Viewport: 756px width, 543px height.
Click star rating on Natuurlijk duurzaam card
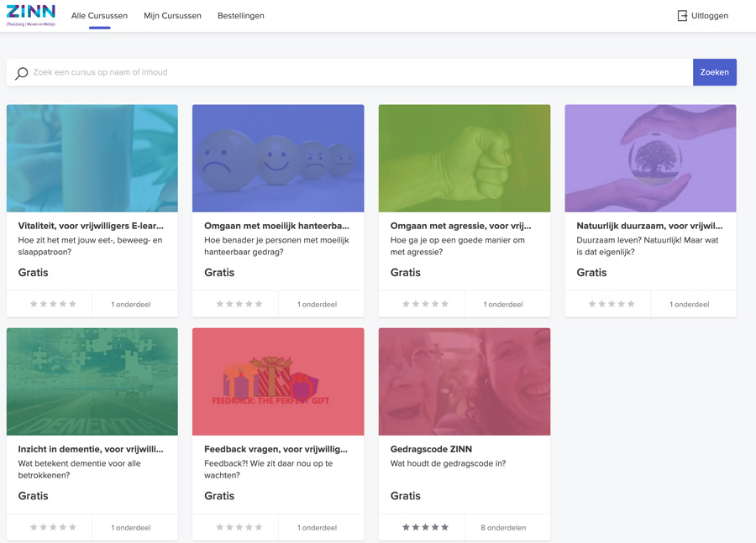tap(612, 305)
